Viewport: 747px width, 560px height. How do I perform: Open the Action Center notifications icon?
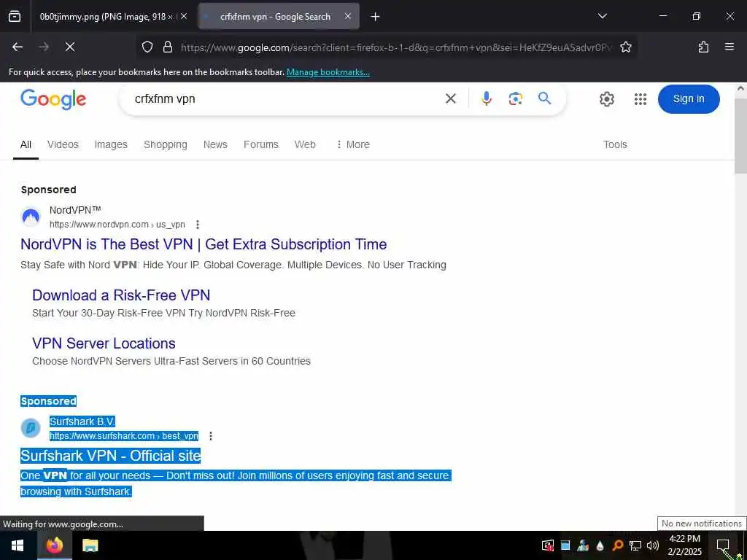pos(723,545)
